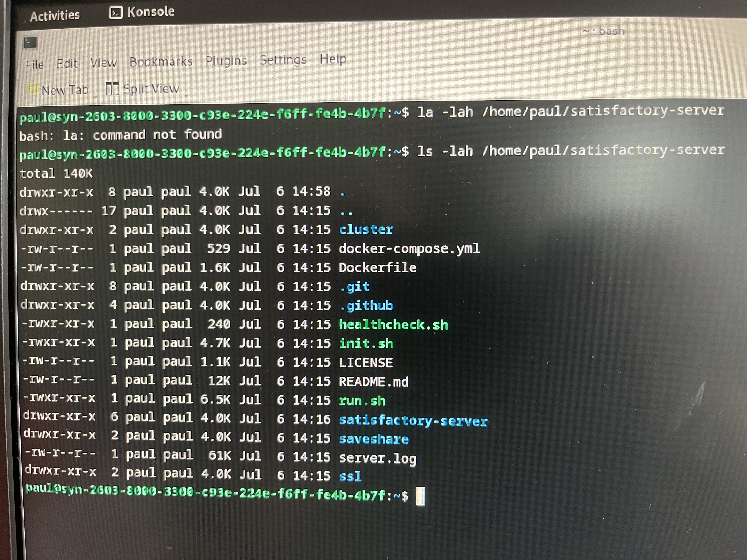This screenshot has height=560, width=747.
Task: Open the Plugins menu
Action: (x=226, y=61)
